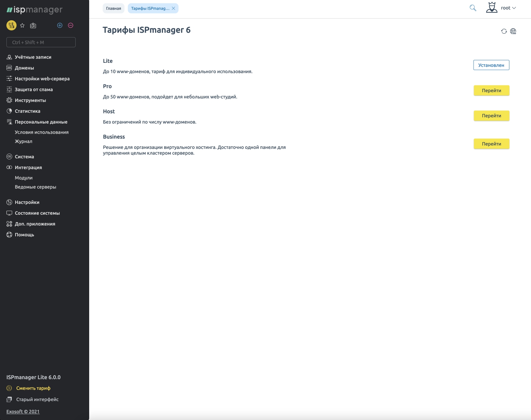This screenshot has height=420, width=531.
Task: Open favorites star icon in sidebar
Action: pos(22,25)
